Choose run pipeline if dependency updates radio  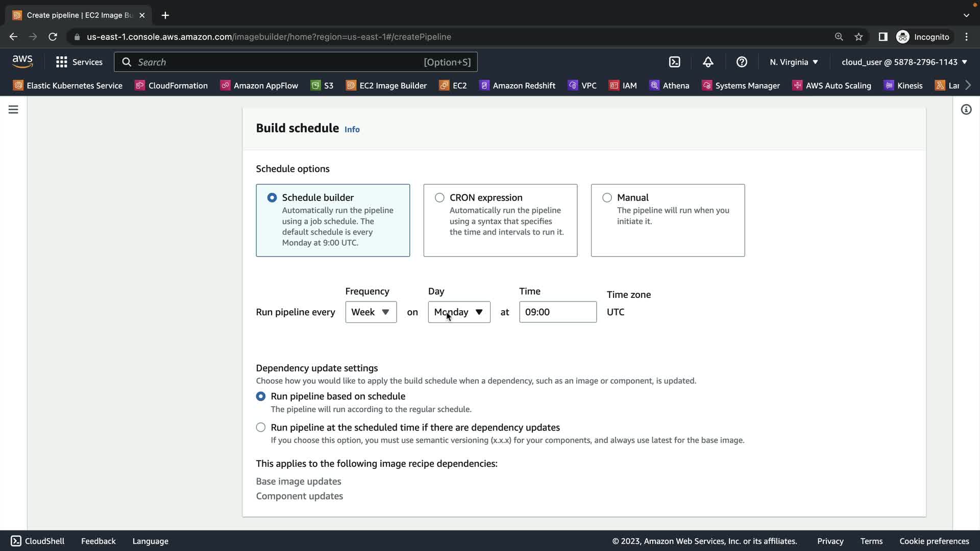tap(261, 428)
